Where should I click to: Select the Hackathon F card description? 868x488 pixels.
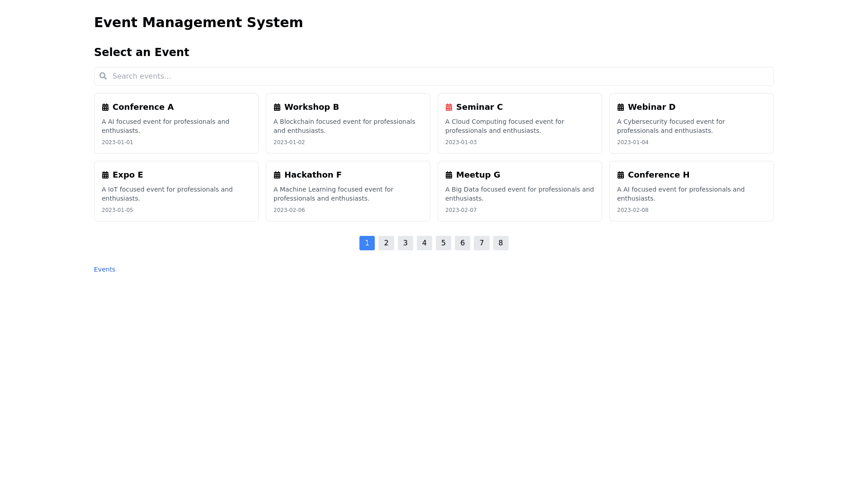click(334, 194)
